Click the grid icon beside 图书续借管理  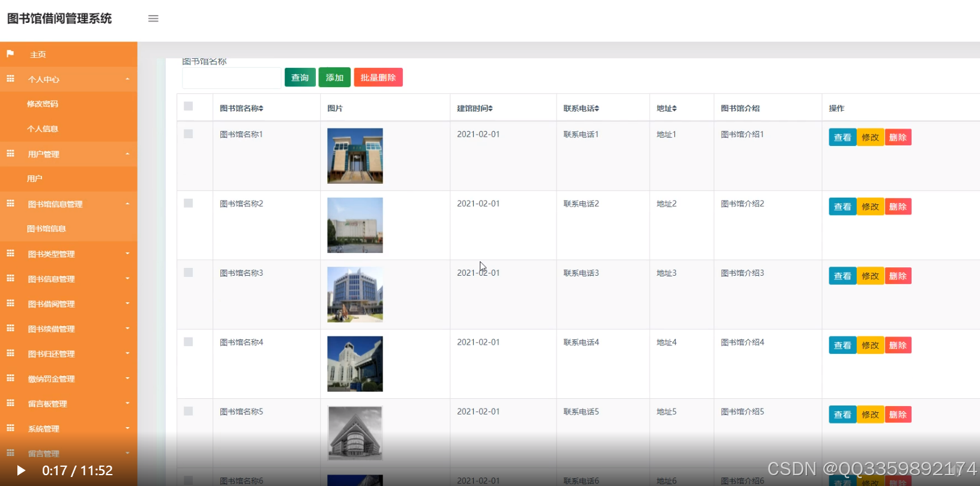[x=10, y=329]
